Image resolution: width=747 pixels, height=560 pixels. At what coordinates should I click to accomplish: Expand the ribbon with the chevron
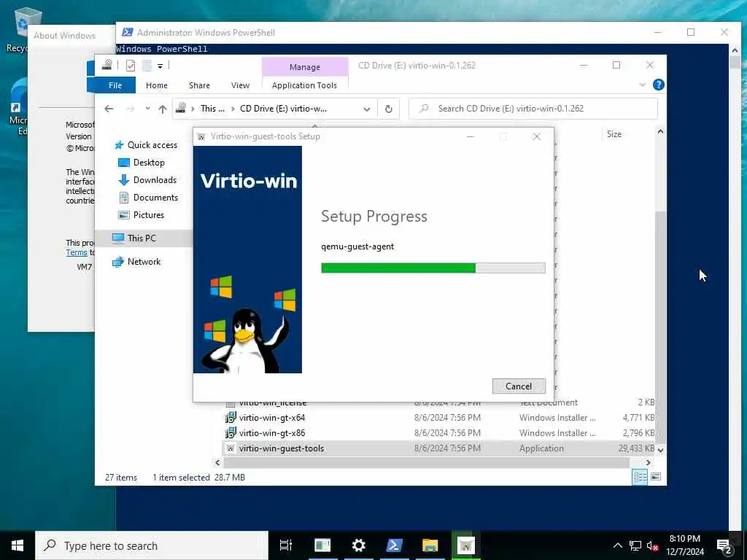[x=642, y=85]
